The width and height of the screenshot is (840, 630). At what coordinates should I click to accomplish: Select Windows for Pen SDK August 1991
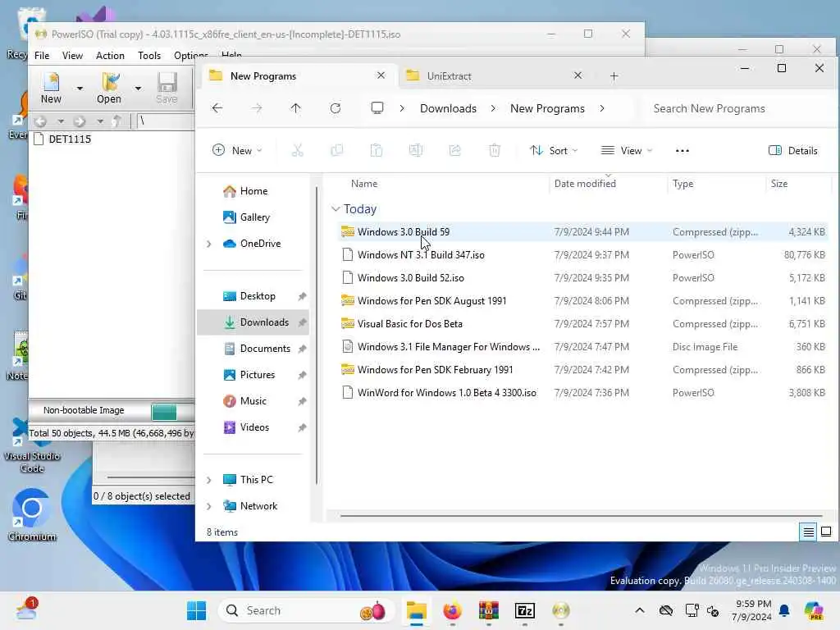(583, 301)
